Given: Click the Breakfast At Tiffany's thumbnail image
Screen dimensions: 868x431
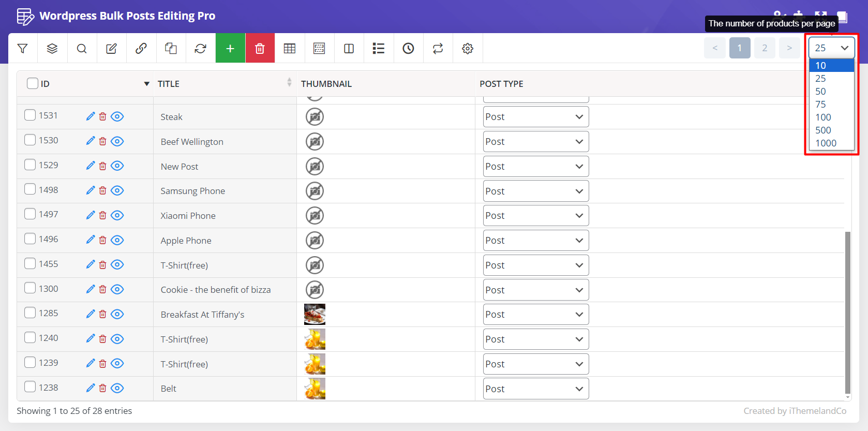Looking at the screenshot, I should click(x=315, y=314).
